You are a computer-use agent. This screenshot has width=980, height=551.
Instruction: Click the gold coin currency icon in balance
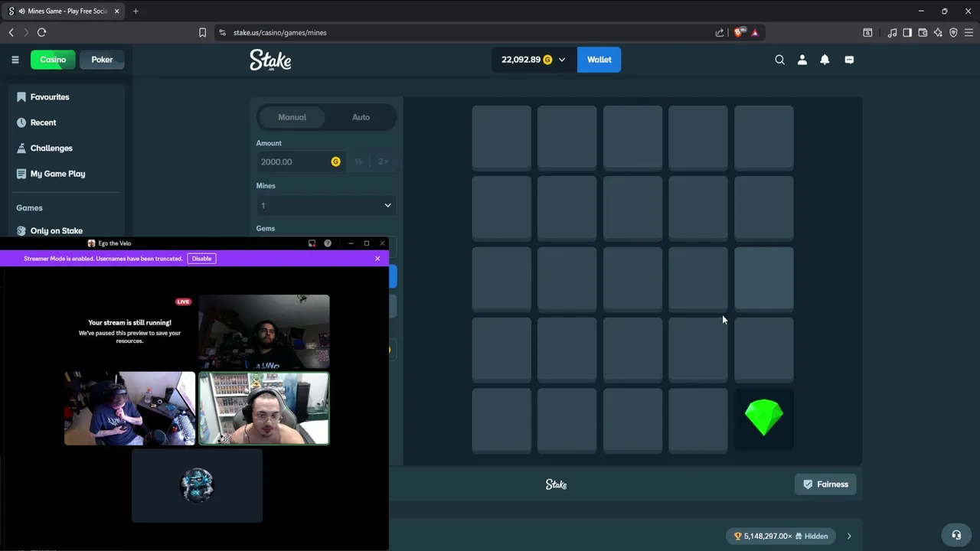point(547,60)
